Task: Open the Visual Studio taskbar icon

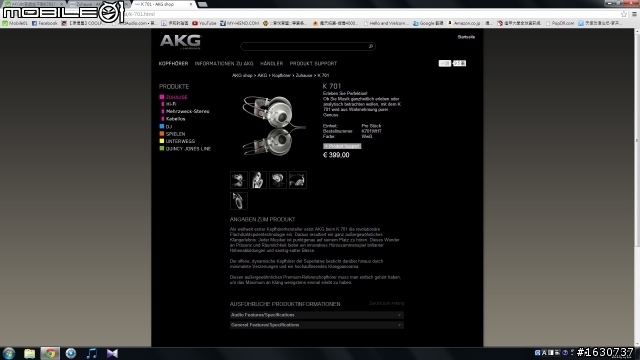Action: point(112,353)
